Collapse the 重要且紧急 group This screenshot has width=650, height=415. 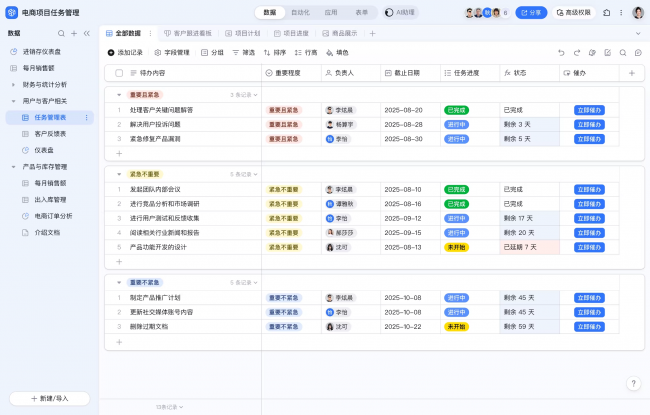point(119,94)
